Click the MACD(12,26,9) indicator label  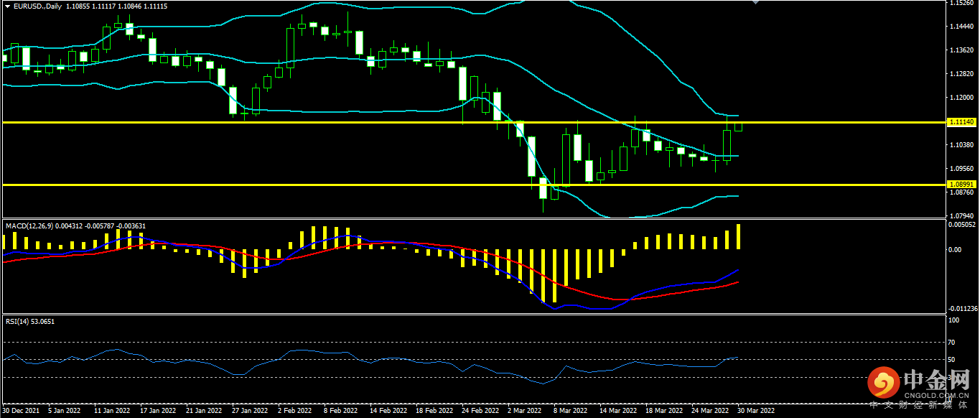(x=29, y=226)
